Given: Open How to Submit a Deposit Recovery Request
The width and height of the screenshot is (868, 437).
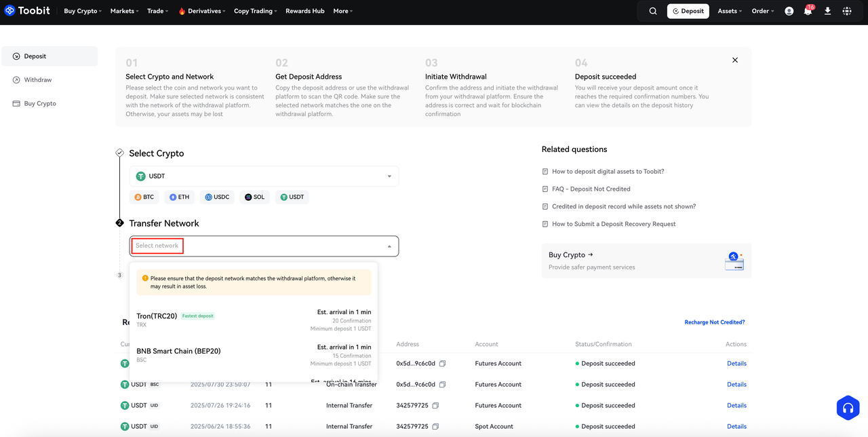Looking at the screenshot, I should [x=614, y=224].
